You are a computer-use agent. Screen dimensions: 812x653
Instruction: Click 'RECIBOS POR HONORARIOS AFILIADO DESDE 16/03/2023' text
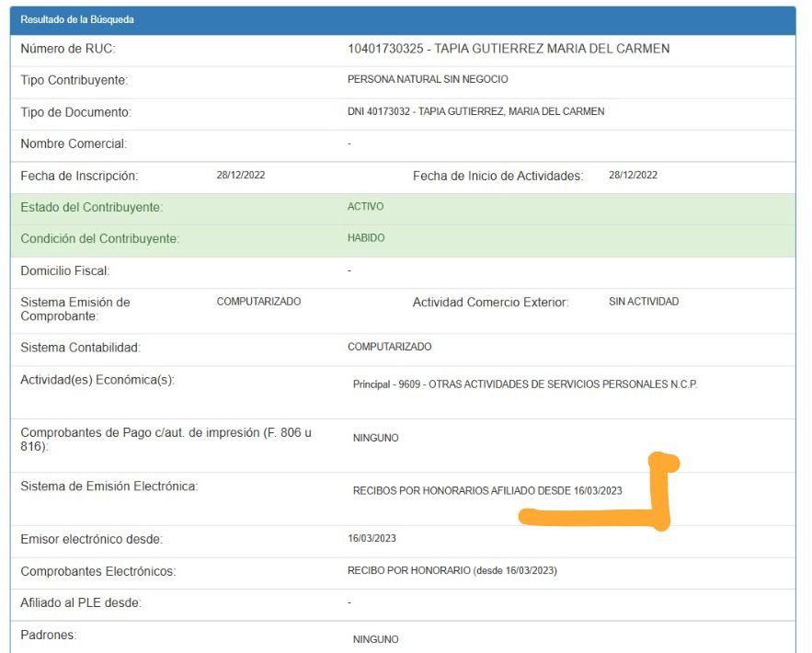(487, 491)
